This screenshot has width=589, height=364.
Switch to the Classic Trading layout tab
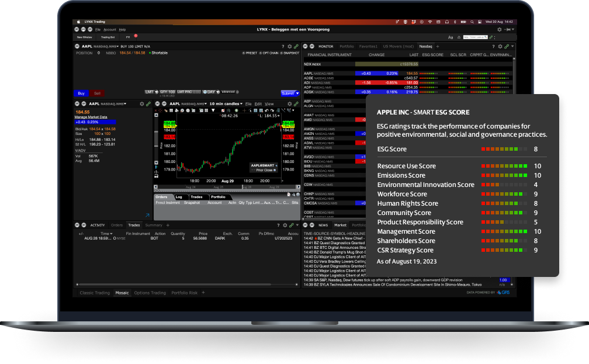[x=95, y=293]
